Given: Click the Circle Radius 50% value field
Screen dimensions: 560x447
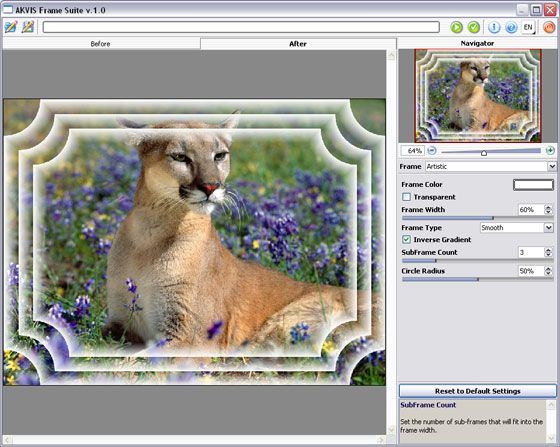Looking at the screenshot, I should pos(531,271).
